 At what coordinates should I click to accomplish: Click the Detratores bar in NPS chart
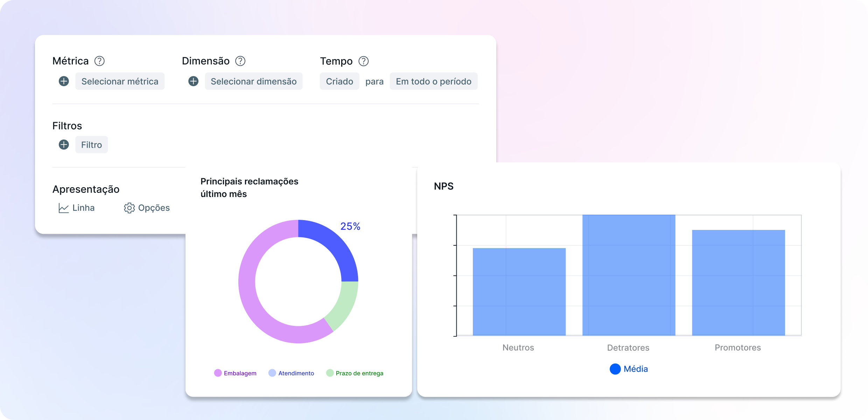(629, 275)
